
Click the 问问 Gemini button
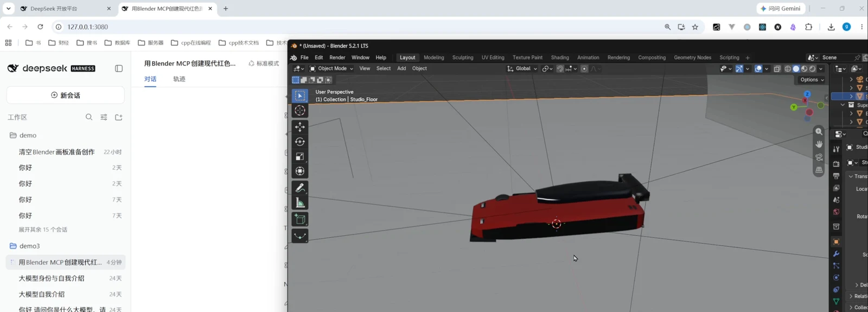click(781, 9)
